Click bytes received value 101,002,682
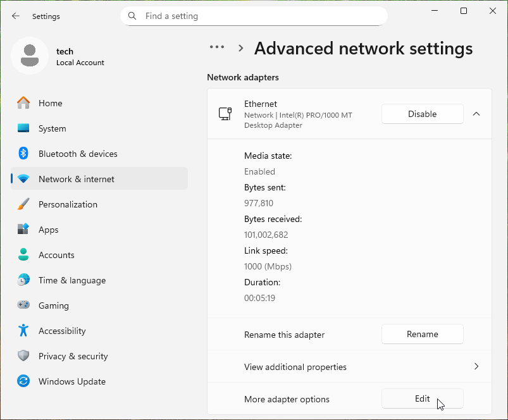Image resolution: width=508 pixels, height=420 pixels. pyautogui.click(x=266, y=235)
